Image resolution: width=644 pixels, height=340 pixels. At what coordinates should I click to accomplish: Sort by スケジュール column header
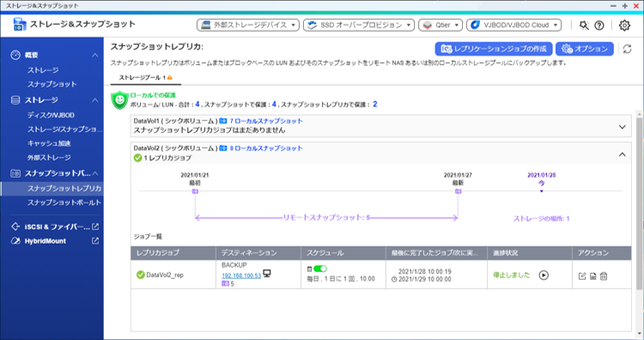click(x=343, y=253)
